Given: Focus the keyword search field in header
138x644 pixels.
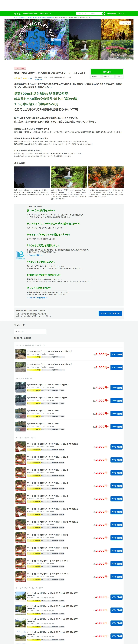Looking at the screenshot, I should (x=89, y=14).
